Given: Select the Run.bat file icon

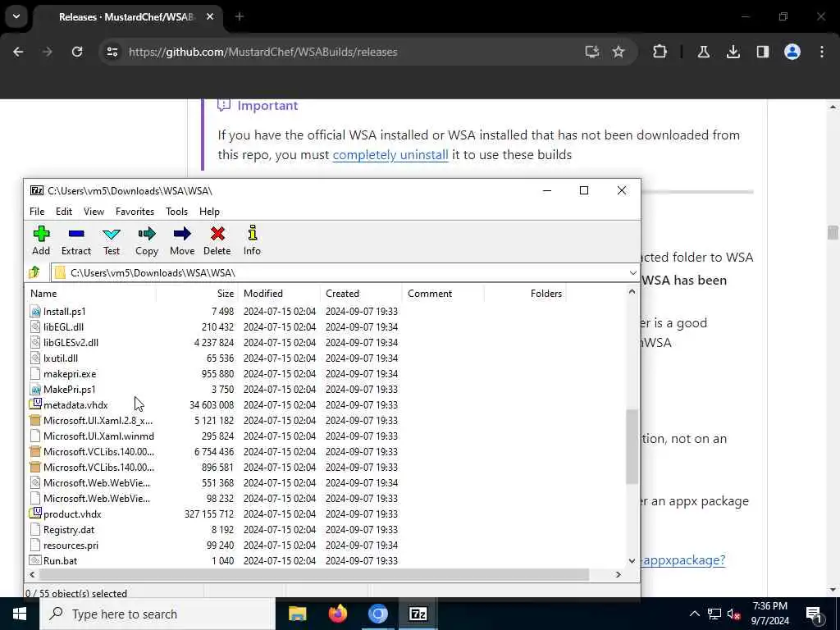Looking at the screenshot, I should (35, 560).
